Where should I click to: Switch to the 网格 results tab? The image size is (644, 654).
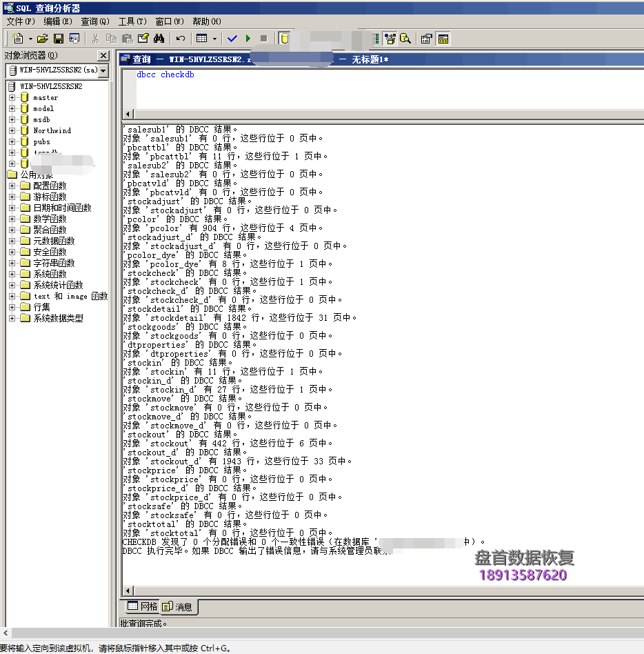[x=143, y=606]
